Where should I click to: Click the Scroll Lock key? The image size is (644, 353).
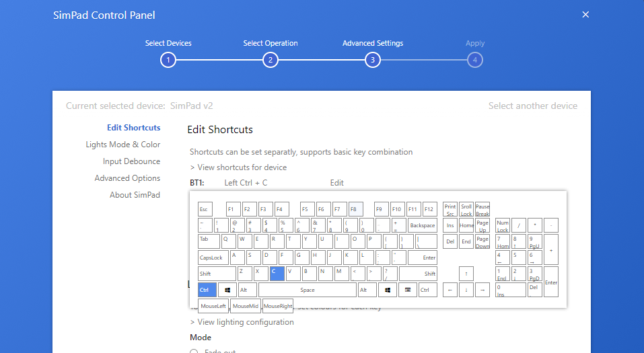[466, 209]
